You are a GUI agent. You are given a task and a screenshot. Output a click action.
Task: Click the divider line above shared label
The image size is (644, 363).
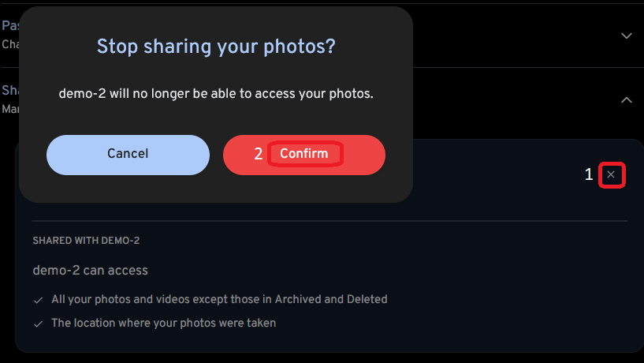tap(329, 221)
